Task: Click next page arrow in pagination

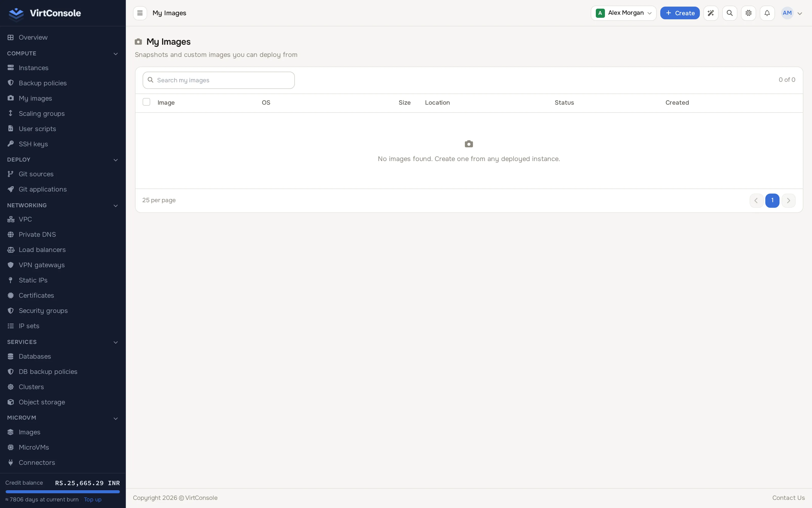Action: click(x=788, y=201)
